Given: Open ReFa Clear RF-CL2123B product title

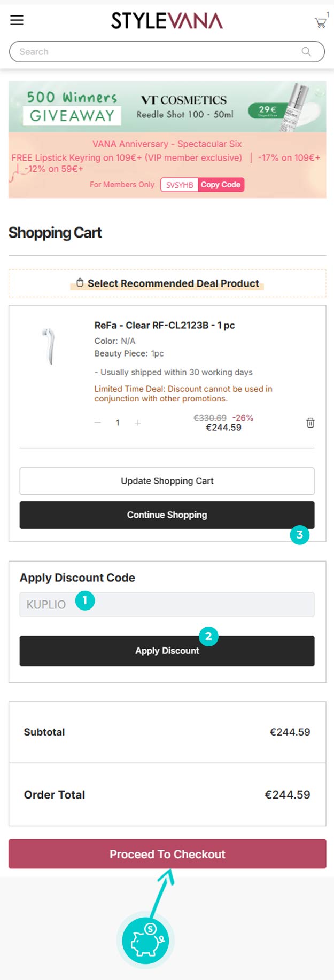Looking at the screenshot, I should [165, 325].
